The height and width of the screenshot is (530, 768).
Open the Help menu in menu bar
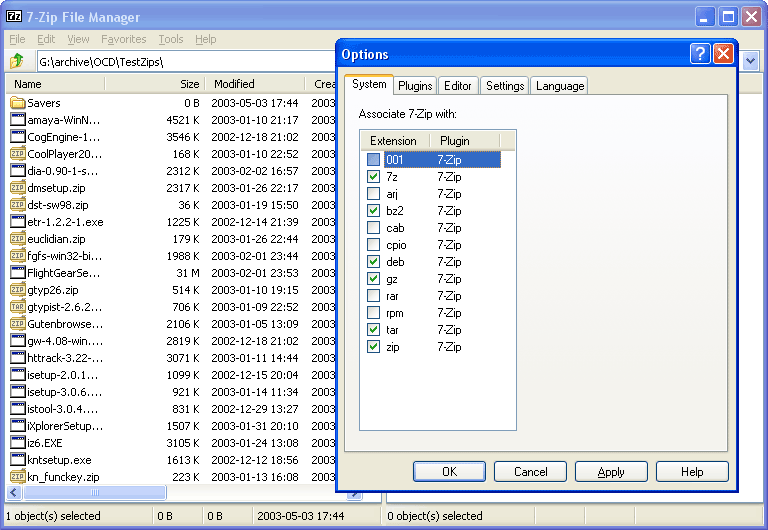[205, 39]
